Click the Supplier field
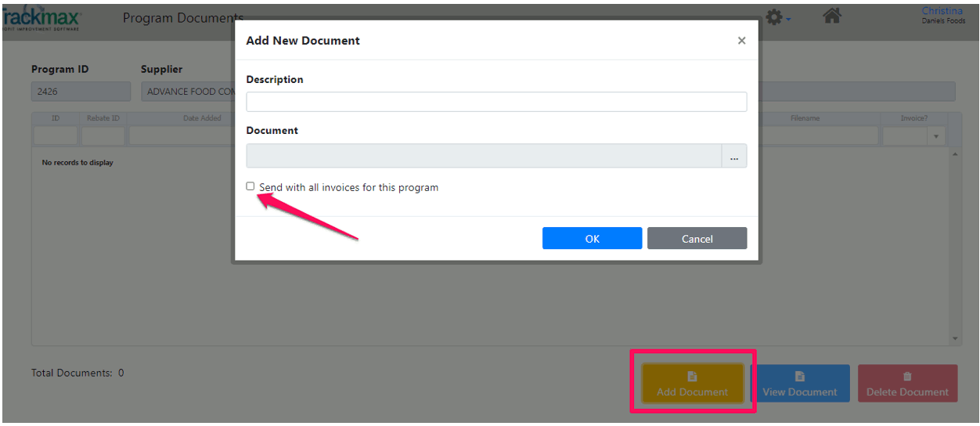This screenshot has width=980, height=426. 188,92
